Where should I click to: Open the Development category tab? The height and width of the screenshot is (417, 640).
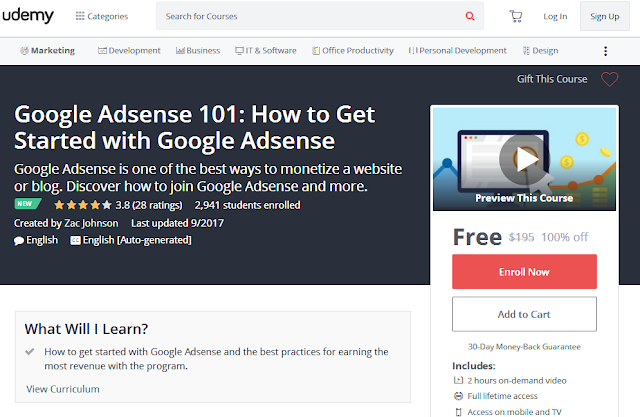129,51
